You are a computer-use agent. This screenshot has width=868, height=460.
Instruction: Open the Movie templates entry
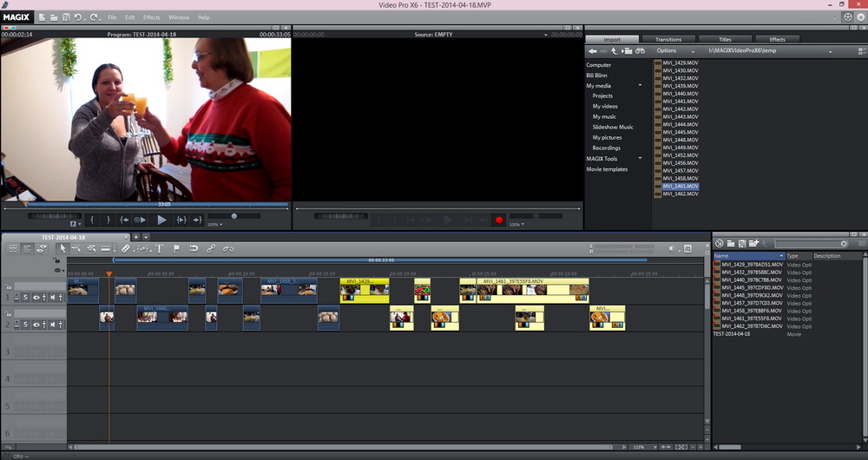607,169
